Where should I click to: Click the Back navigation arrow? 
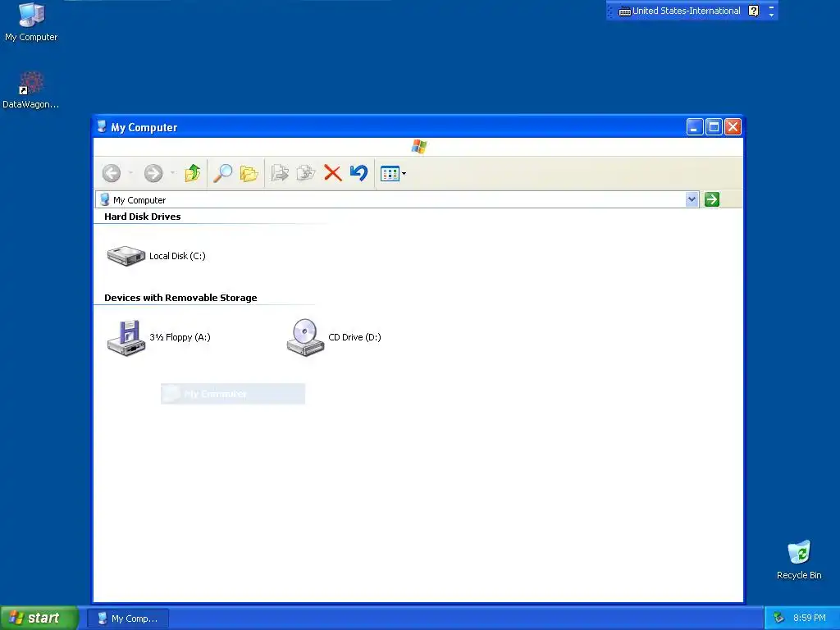pyautogui.click(x=112, y=173)
